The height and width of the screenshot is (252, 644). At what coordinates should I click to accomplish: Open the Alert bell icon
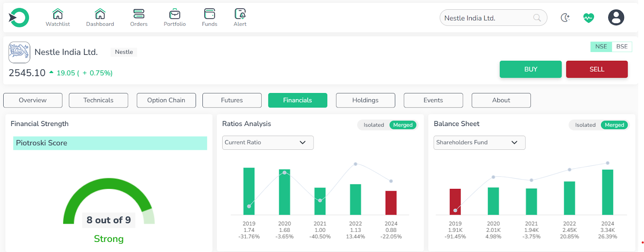pos(240,14)
